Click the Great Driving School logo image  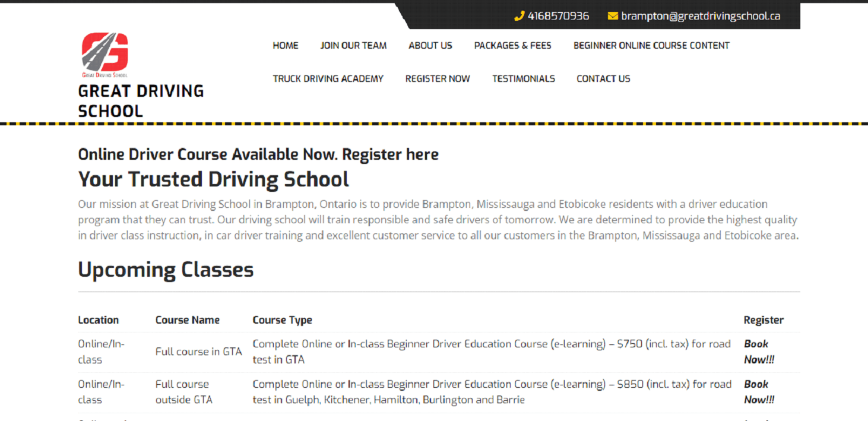(x=104, y=55)
